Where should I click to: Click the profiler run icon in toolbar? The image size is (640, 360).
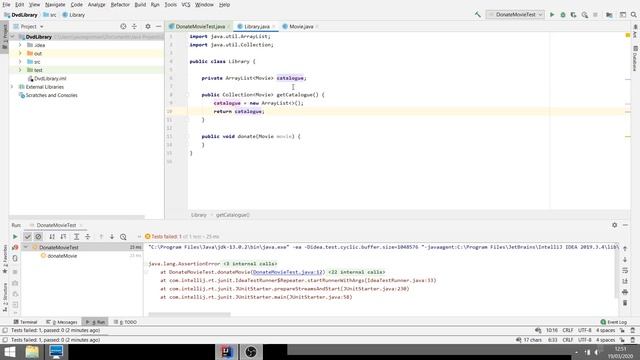click(x=584, y=15)
